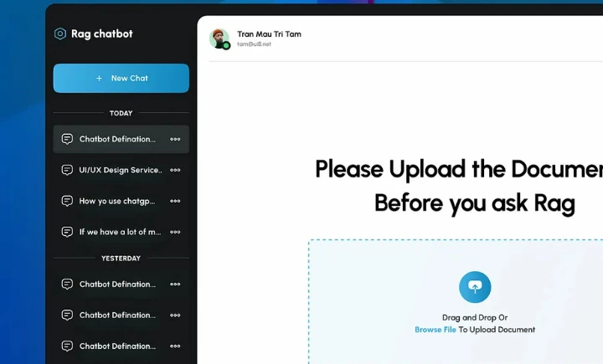Click chat bubble icon beside UI/UX Design Service

click(x=67, y=170)
